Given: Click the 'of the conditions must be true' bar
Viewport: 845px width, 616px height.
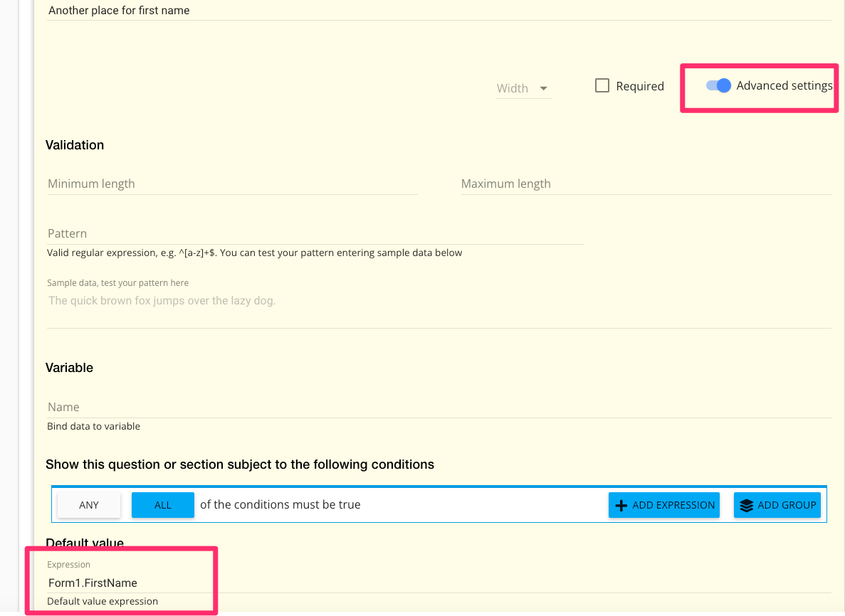Looking at the screenshot, I should click(280, 505).
